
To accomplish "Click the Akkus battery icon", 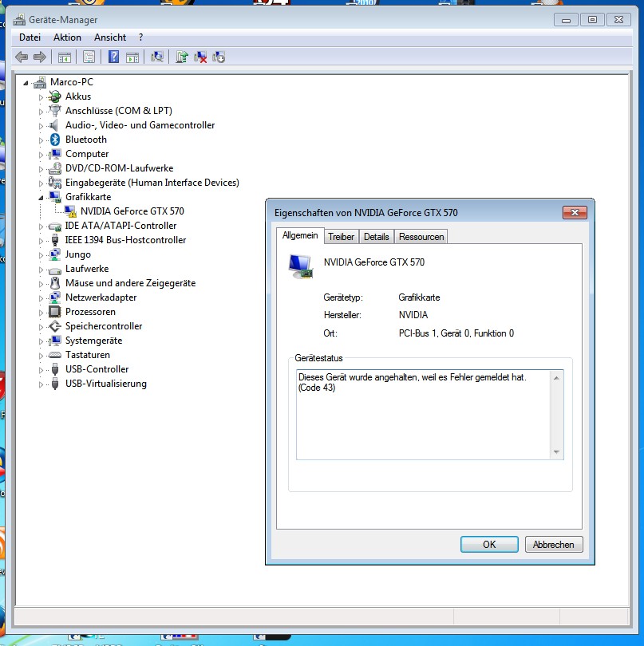I will pyautogui.click(x=54, y=97).
